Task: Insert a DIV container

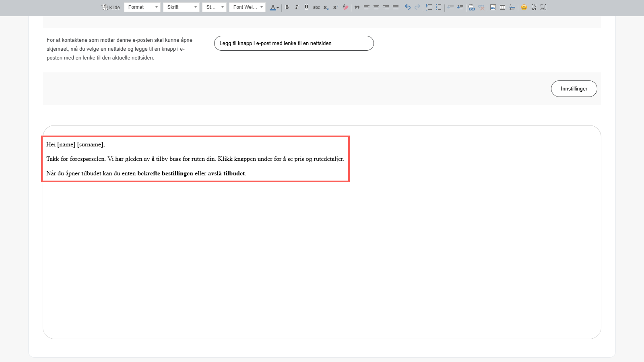Action: click(x=534, y=7)
